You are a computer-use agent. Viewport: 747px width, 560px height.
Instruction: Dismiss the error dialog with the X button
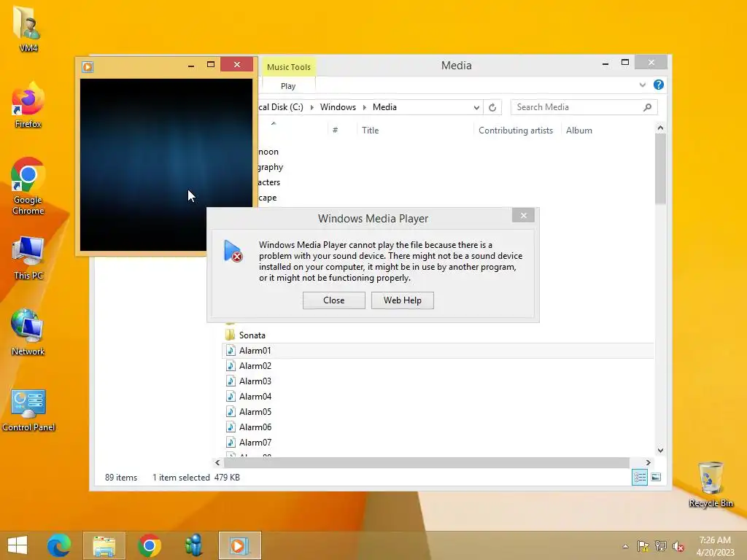[x=523, y=216]
